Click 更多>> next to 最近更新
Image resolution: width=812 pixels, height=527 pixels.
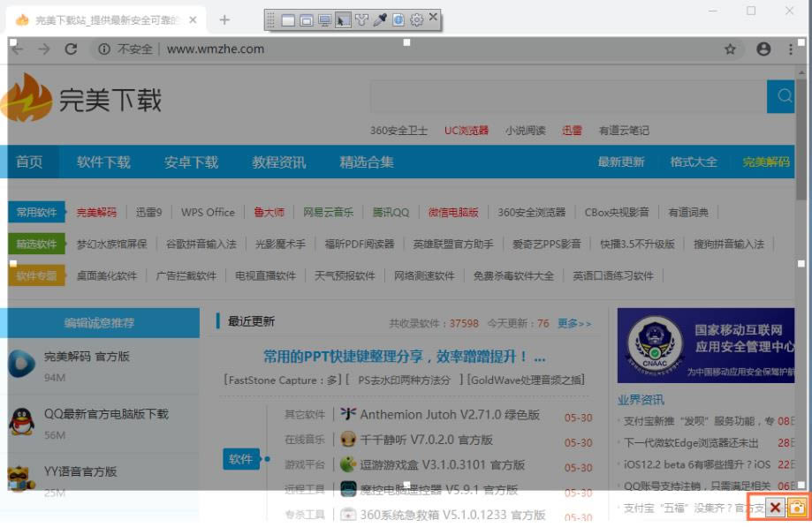click(x=573, y=324)
